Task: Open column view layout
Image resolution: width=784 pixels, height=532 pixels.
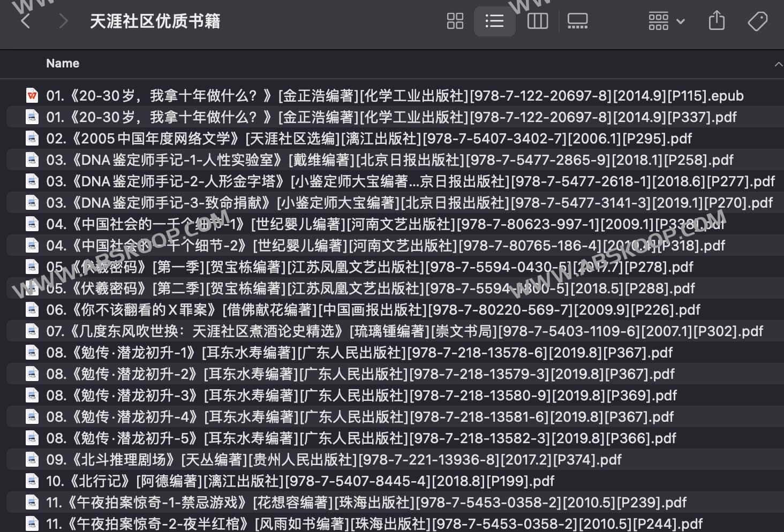Action: pyautogui.click(x=537, y=21)
